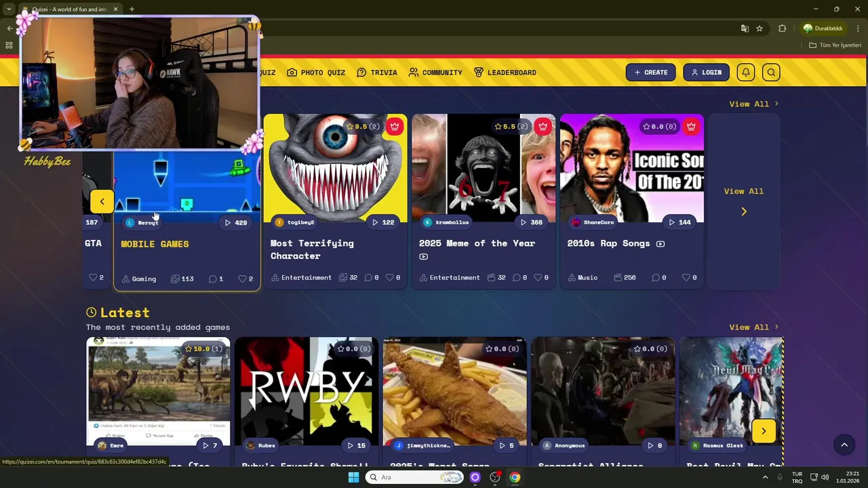Open 2025 Meme of the Year title

point(477,243)
